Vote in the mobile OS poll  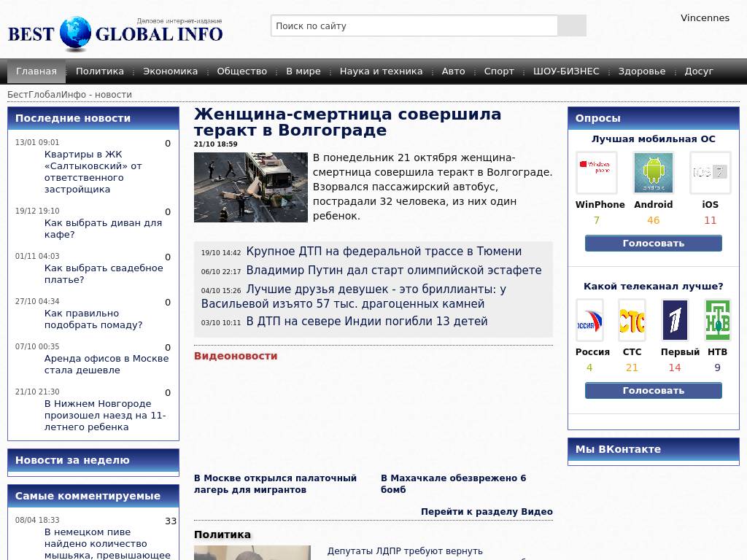pyautogui.click(x=653, y=244)
